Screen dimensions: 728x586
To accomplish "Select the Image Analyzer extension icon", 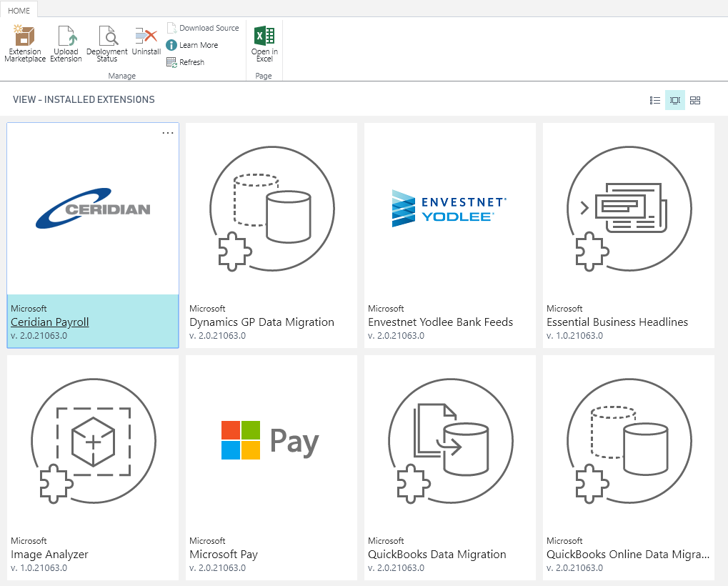I will [x=93, y=441].
